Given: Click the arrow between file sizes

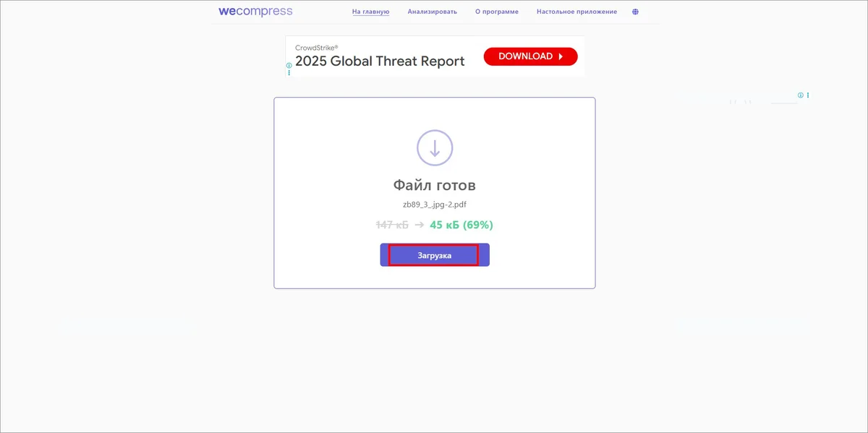Looking at the screenshot, I should point(420,225).
